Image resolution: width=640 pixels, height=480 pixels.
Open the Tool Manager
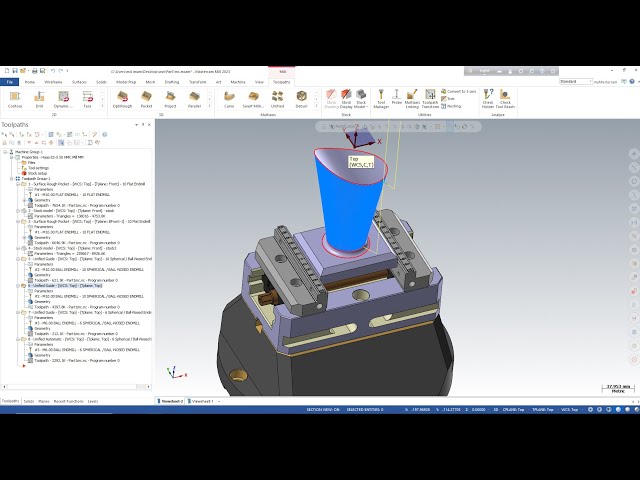click(381, 99)
